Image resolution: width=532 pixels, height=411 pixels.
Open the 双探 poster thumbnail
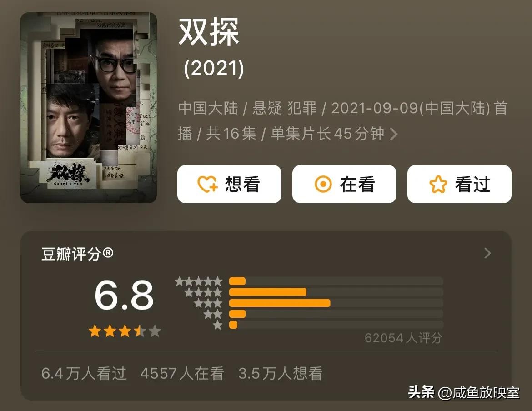pyautogui.click(x=89, y=107)
